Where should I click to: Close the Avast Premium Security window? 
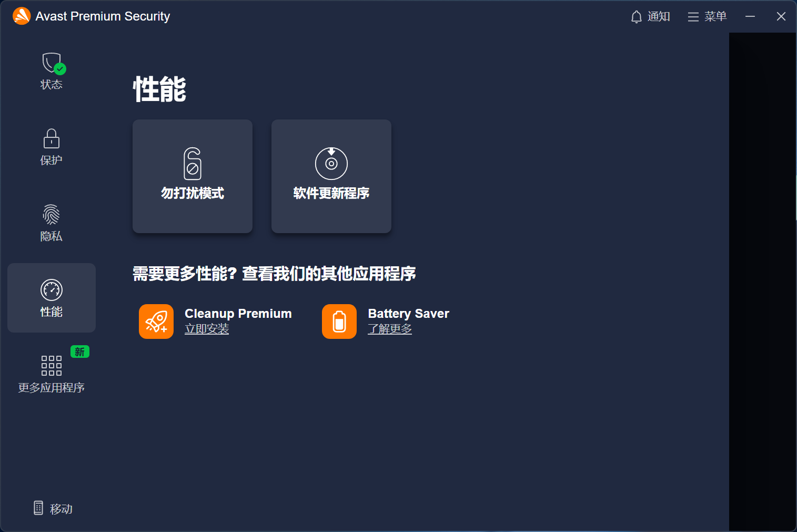click(781, 17)
